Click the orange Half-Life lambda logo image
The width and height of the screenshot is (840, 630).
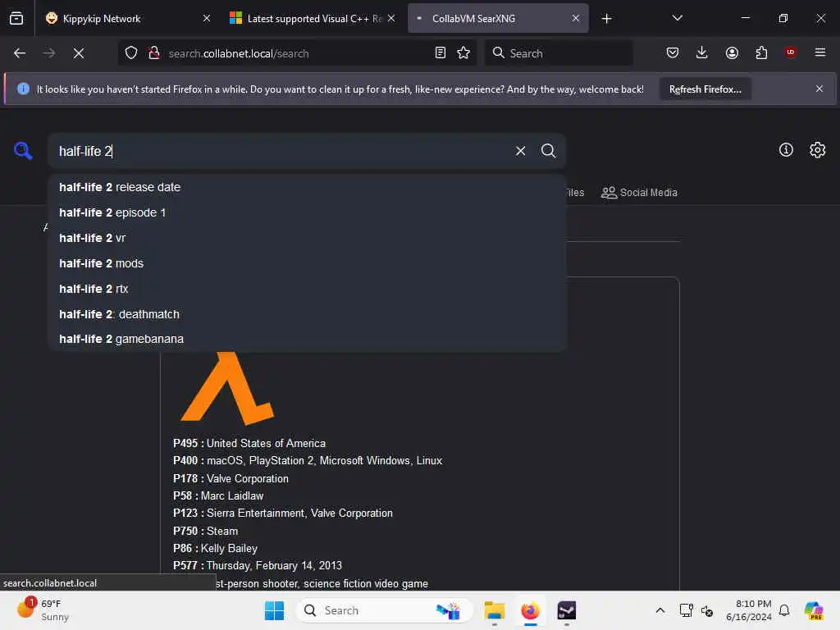click(228, 388)
